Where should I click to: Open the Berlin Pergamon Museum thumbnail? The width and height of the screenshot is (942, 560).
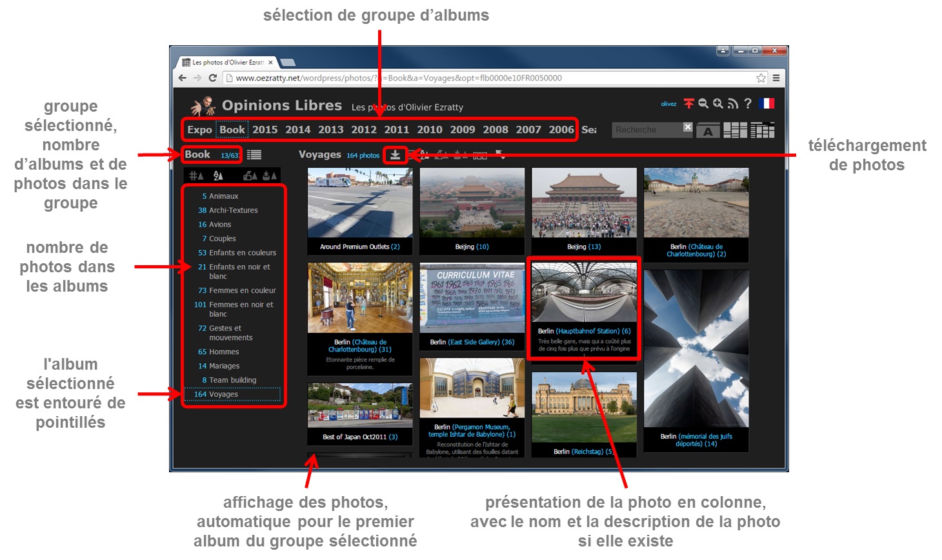tap(472, 388)
